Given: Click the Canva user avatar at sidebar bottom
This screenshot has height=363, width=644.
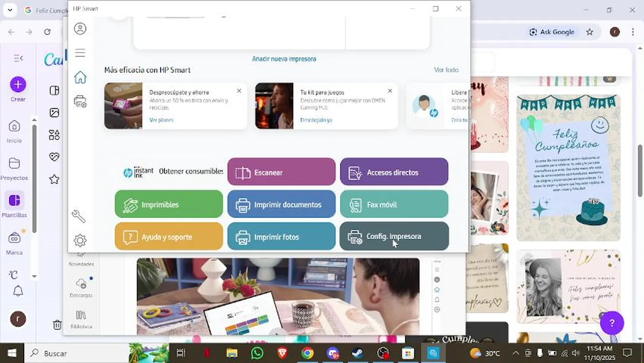Looking at the screenshot, I should click(x=18, y=319).
